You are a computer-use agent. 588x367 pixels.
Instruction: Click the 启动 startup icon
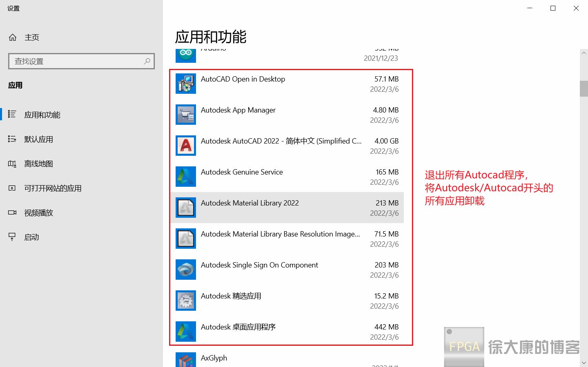click(x=12, y=237)
